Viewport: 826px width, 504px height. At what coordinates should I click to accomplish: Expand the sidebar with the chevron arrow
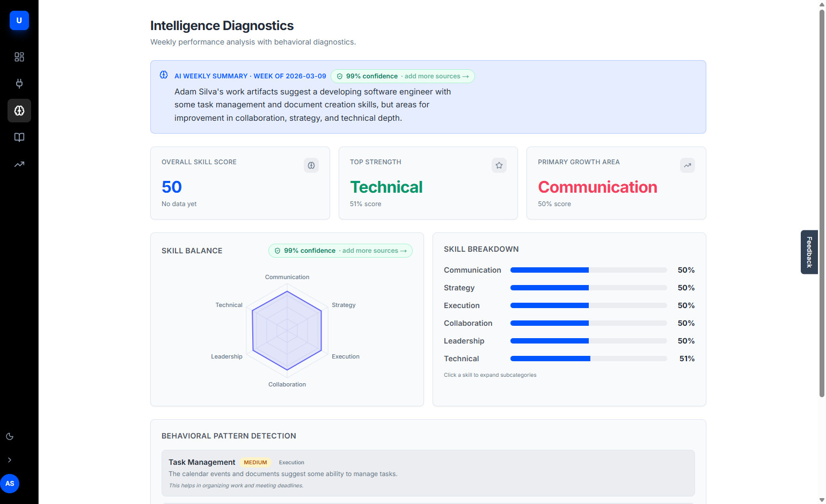click(10, 460)
